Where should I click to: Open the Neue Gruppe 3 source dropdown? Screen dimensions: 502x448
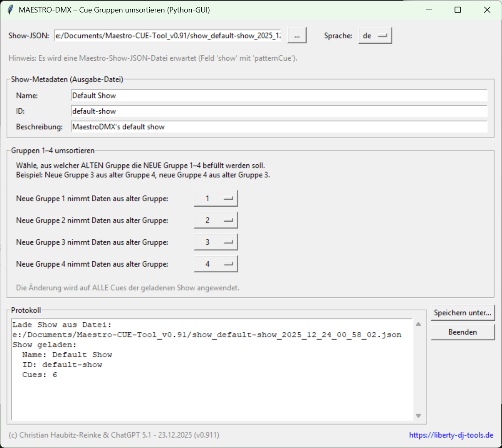tap(215, 242)
